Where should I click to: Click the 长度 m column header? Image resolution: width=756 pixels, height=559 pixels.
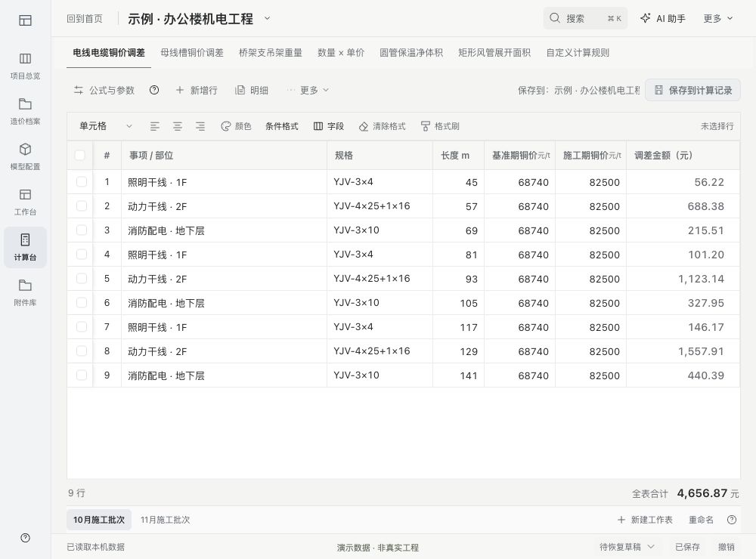tap(459, 155)
